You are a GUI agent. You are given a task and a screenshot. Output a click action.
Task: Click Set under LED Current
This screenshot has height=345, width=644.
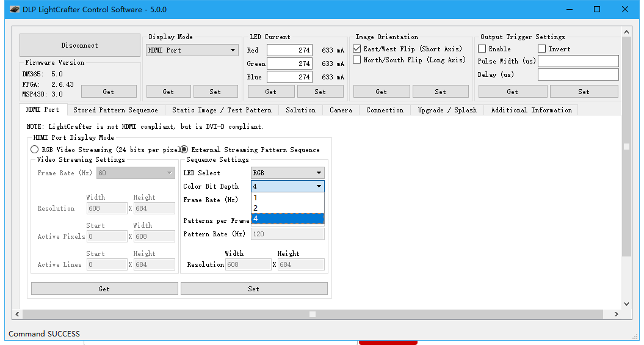coord(320,92)
